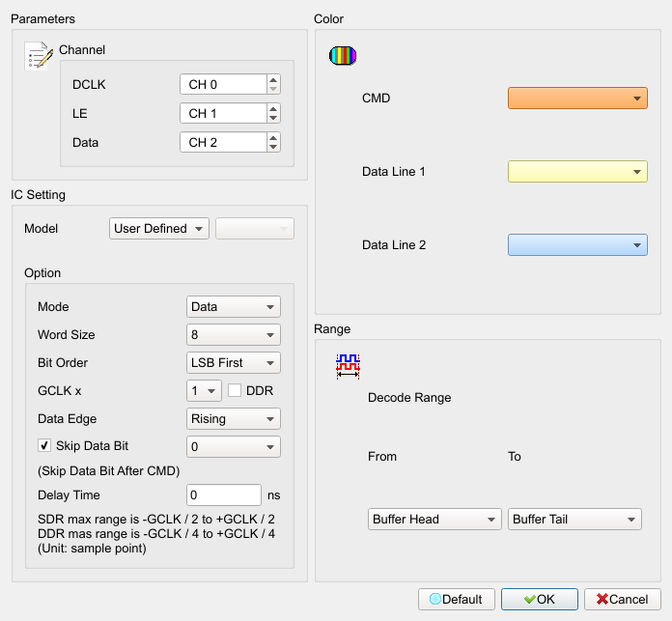Image resolution: width=672 pixels, height=621 pixels.
Task: Open the Data Edge Rising dropdown
Action: point(234,419)
